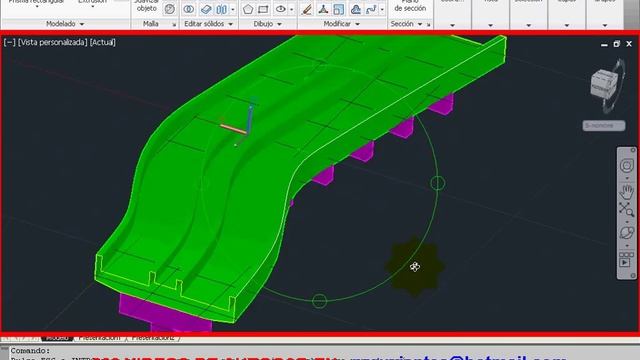This screenshot has height=360, width=640.
Task: Click the third icon in Editar sólidos
Action: tap(222, 9)
